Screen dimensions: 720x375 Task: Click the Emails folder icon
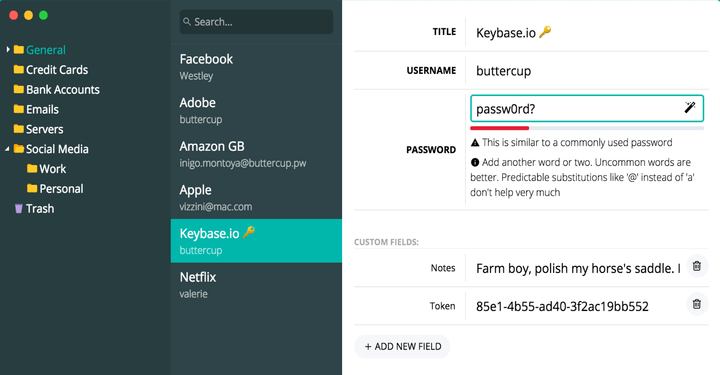pos(19,109)
